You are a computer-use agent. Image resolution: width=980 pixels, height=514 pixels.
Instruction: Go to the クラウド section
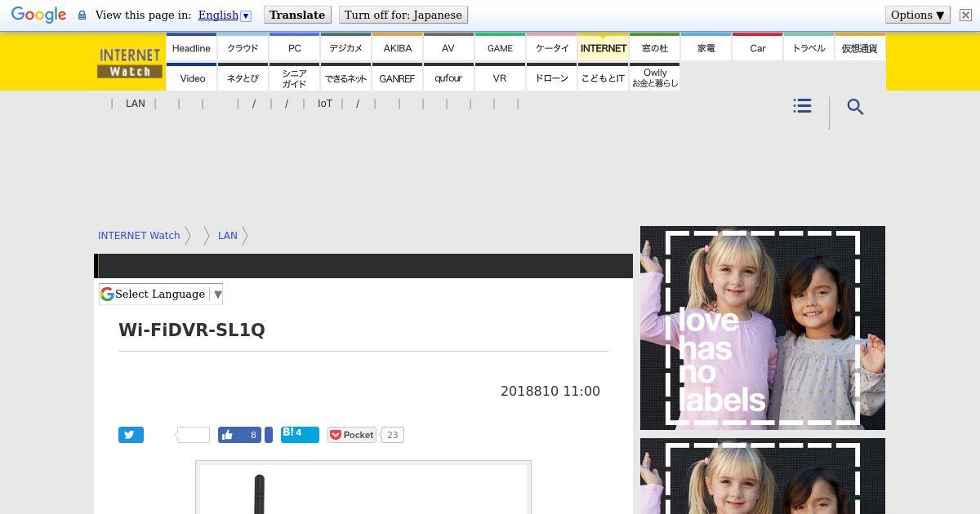click(x=243, y=47)
